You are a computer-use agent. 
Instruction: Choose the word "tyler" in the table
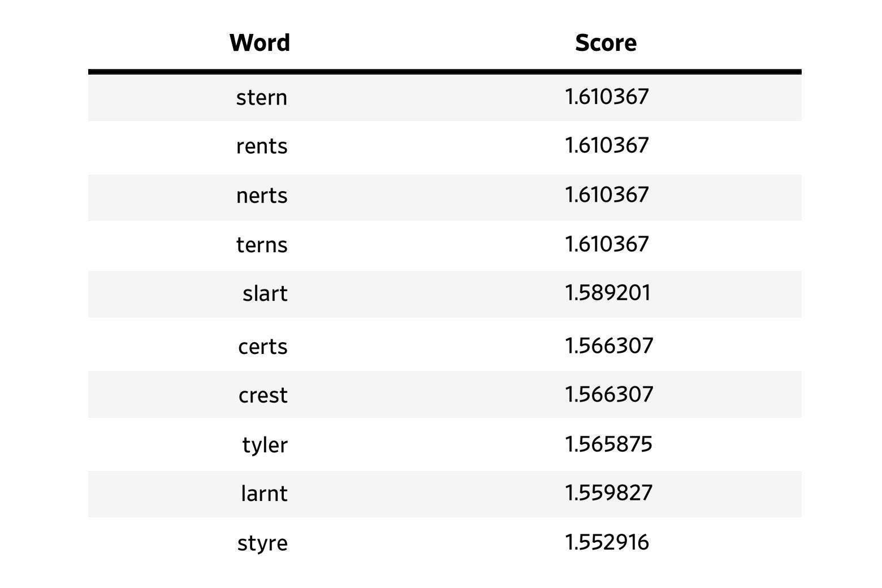pyautogui.click(x=265, y=445)
